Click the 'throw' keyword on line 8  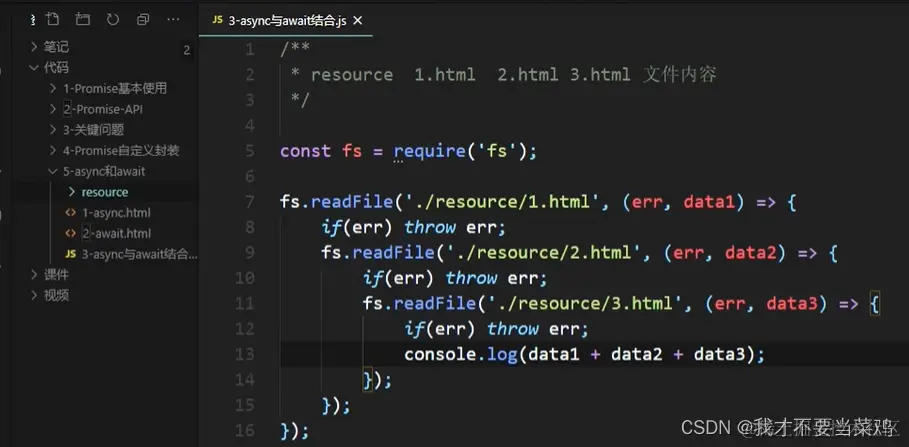[x=430, y=228]
